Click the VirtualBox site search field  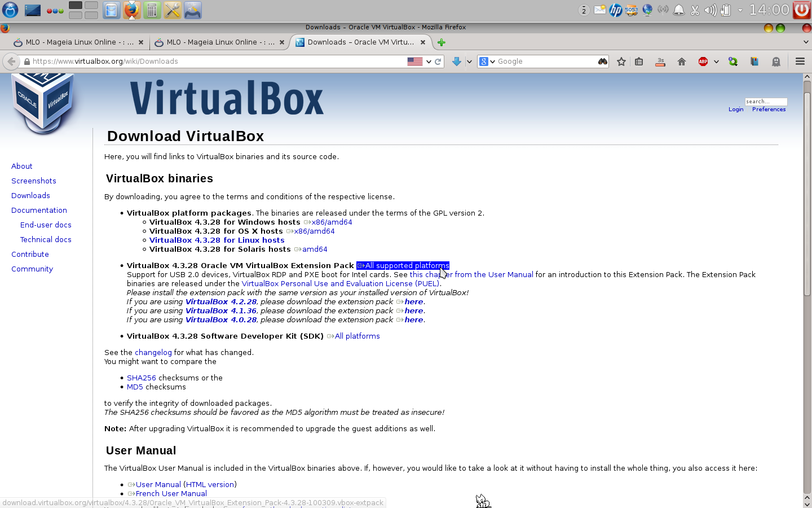point(766,102)
